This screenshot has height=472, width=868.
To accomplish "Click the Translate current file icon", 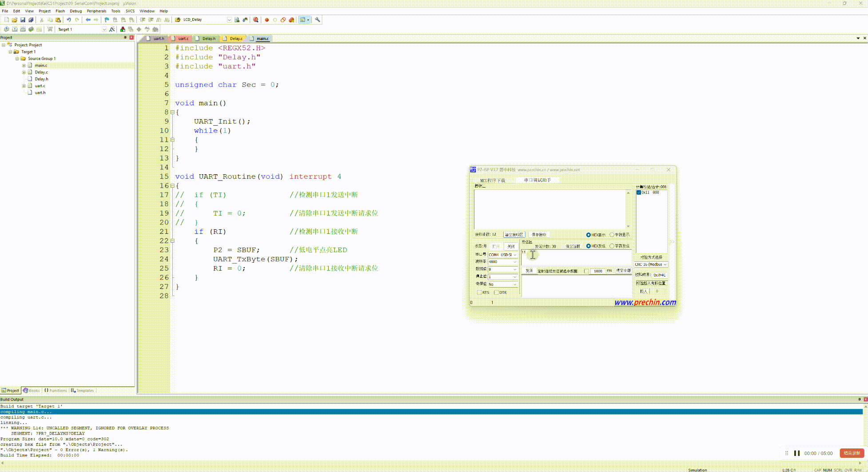I will tap(6, 29).
